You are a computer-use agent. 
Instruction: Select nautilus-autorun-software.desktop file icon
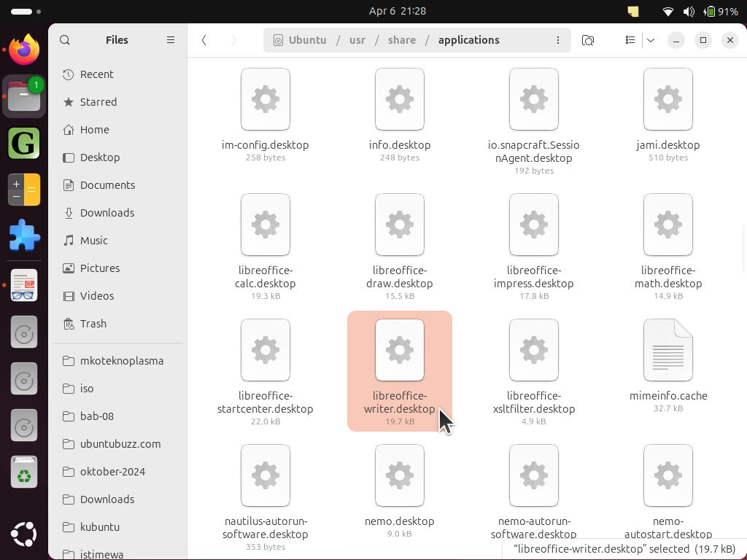pyautogui.click(x=266, y=475)
